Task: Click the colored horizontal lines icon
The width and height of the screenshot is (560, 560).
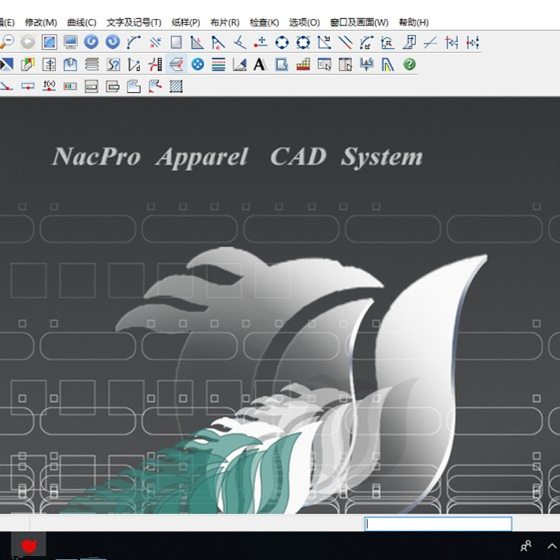Action: pyautogui.click(x=219, y=65)
